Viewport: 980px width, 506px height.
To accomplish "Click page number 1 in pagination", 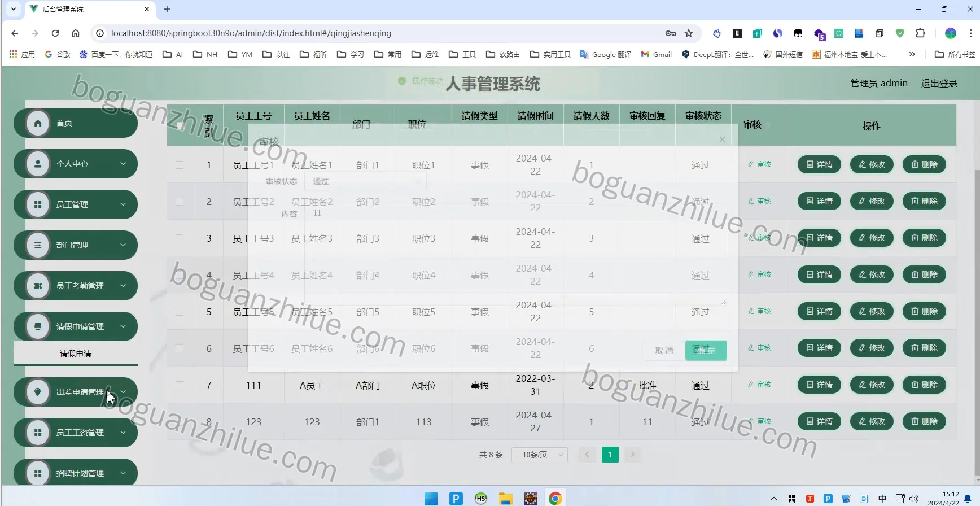I will [610, 455].
